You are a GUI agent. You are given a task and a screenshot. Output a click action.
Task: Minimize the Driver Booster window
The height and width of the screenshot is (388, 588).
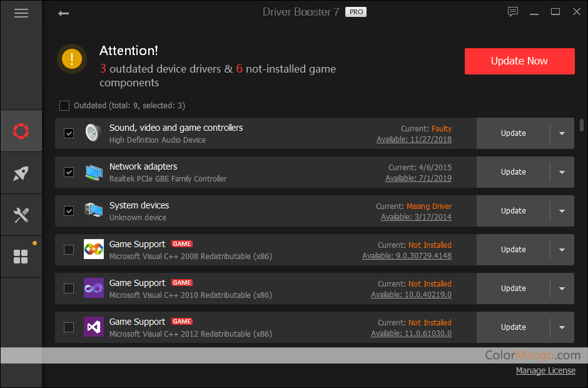(534, 14)
